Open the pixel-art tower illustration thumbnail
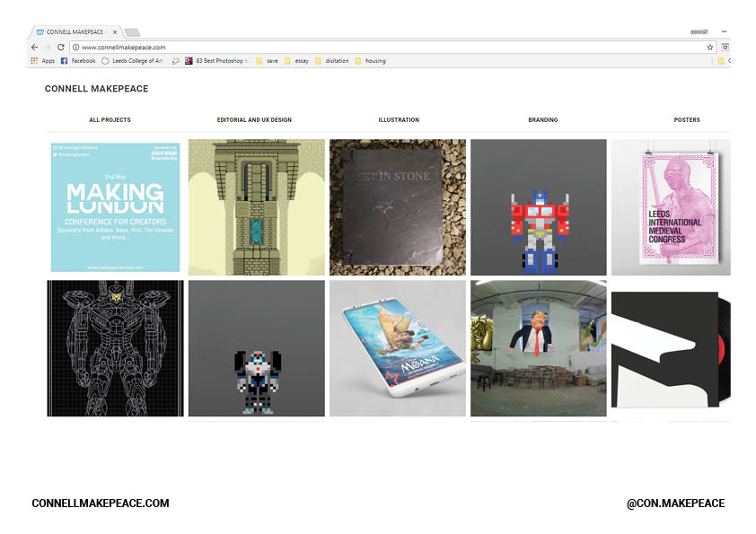756x534 pixels. click(x=257, y=207)
